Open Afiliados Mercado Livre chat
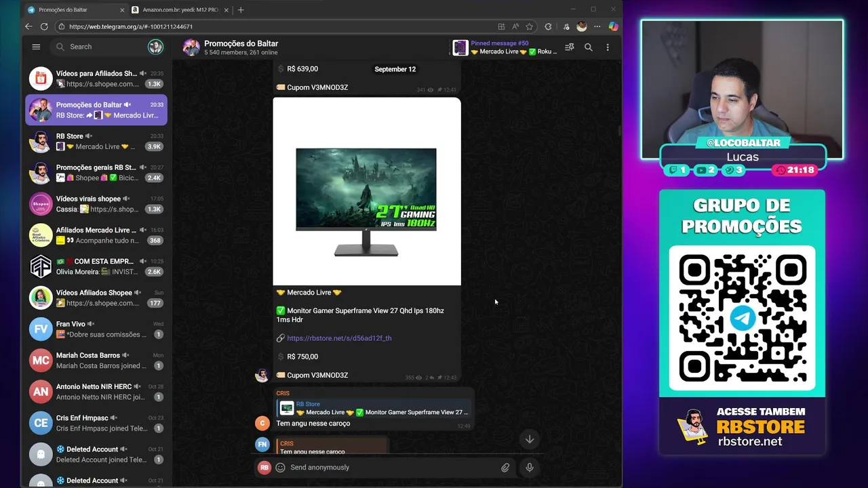 [x=96, y=235]
